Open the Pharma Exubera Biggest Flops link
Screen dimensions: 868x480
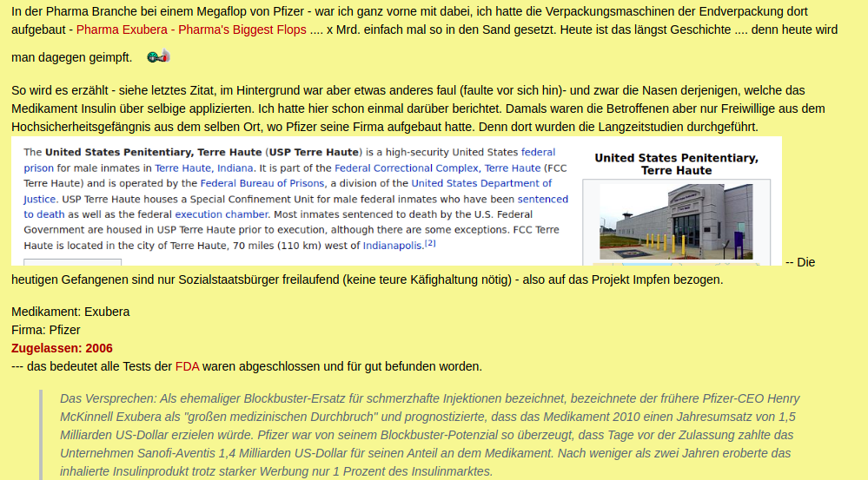pyautogui.click(x=191, y=30)
